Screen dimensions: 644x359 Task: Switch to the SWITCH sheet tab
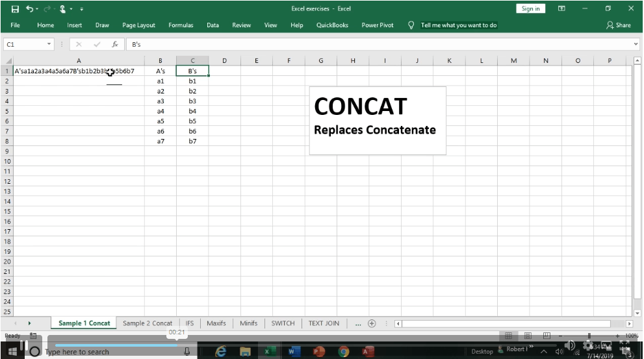[x=283, y=323]
